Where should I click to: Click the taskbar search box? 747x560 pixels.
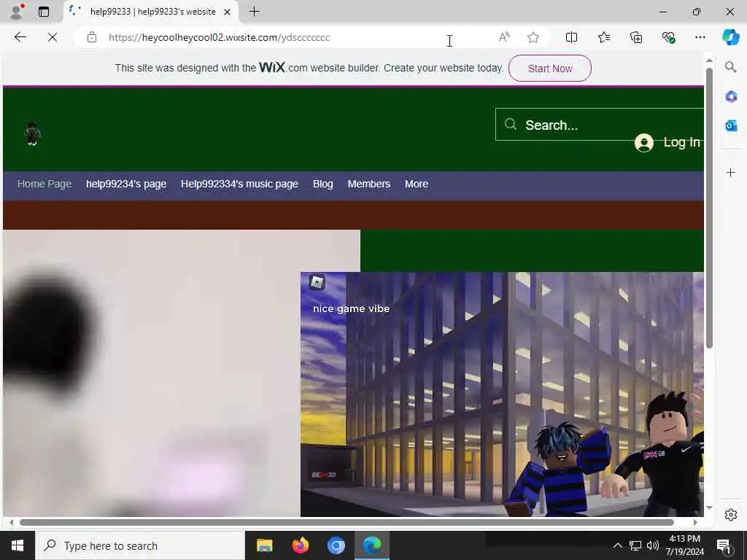click(x=139, y=545)
